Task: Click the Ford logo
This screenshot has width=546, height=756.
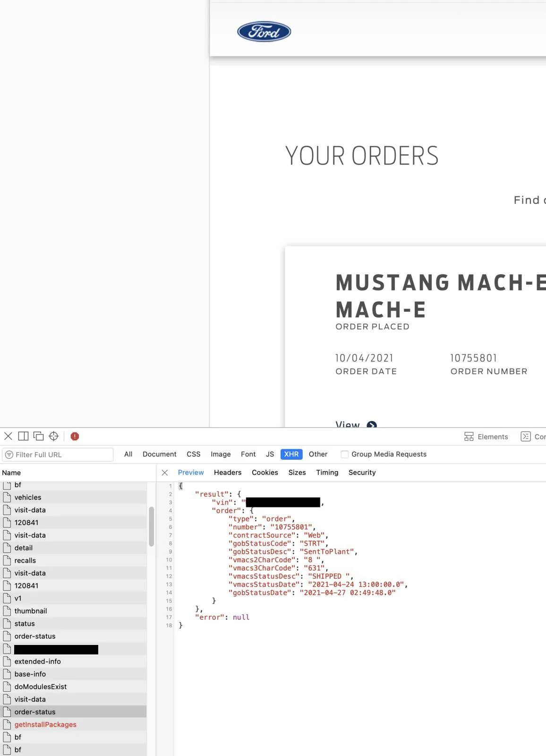Action: tap(264, 32)
